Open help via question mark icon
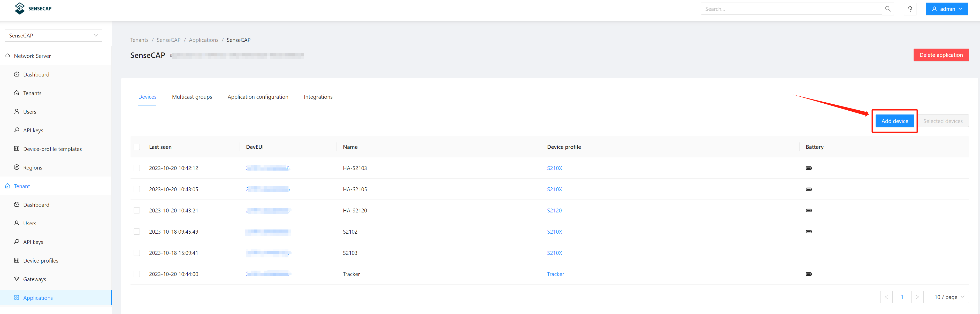This screenshot has width=980, height=314. [910, 9]
